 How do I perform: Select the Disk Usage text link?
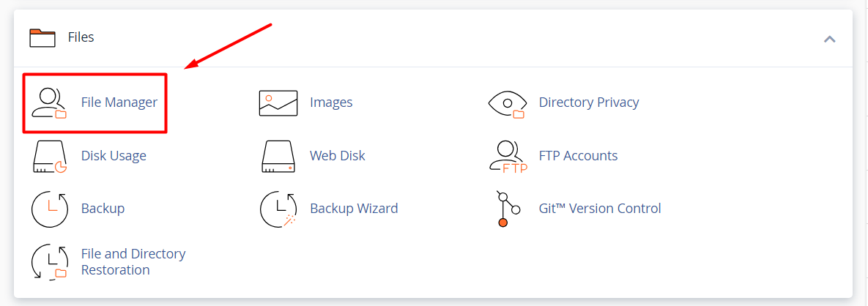tap(114, 156)
